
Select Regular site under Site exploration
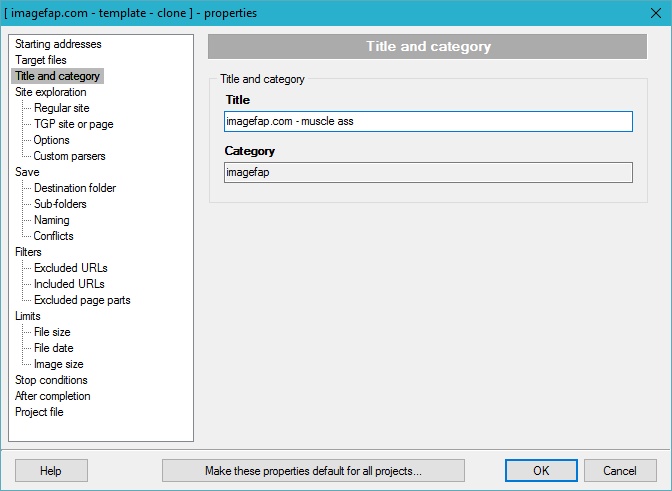pos(62,108)
